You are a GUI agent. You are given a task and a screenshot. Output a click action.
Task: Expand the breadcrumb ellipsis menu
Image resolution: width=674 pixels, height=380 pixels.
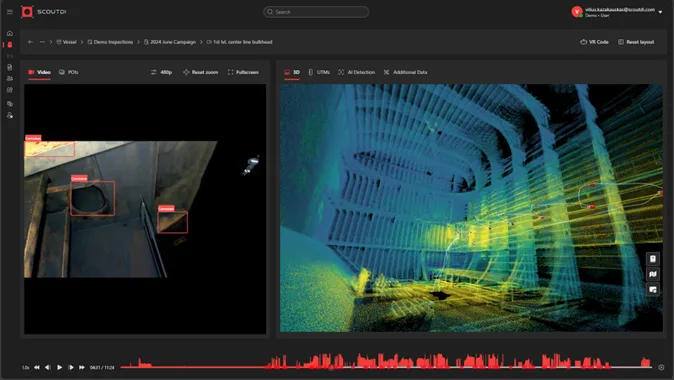[42, 42]
